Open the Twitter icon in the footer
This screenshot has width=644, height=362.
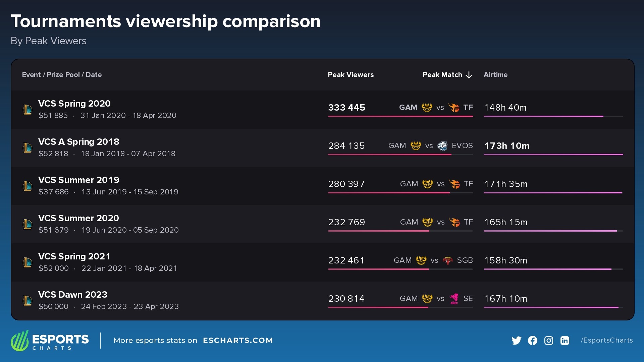point(516,340)
